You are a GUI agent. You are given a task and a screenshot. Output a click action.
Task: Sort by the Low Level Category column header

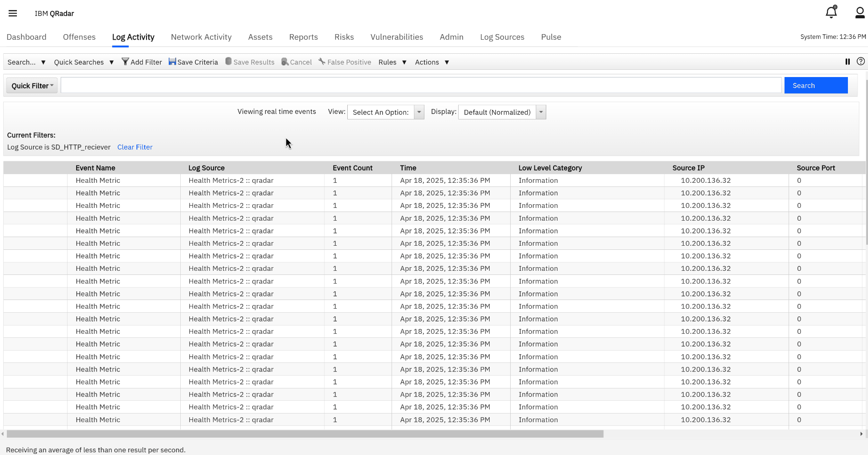550,168
